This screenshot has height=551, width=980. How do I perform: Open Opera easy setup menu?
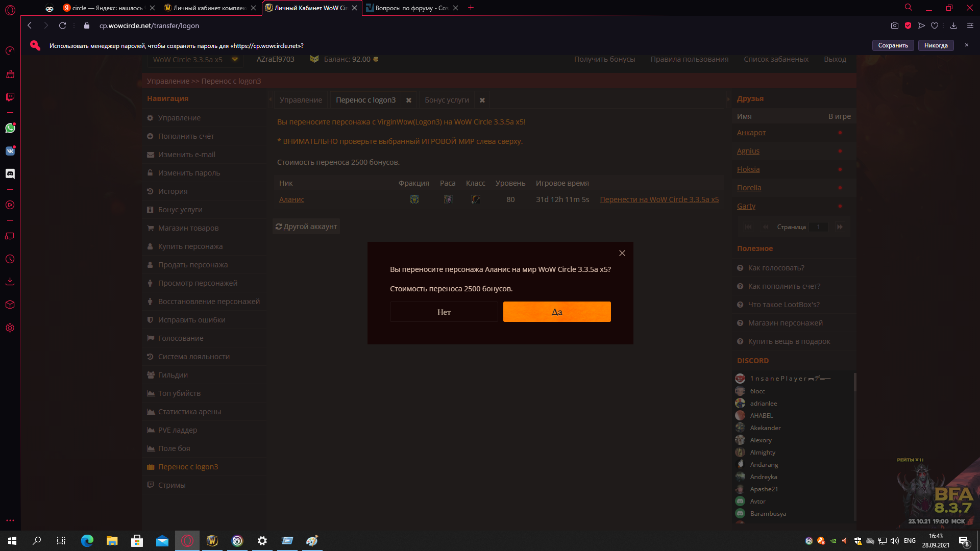pyautogui.click(x=970, y=26)
